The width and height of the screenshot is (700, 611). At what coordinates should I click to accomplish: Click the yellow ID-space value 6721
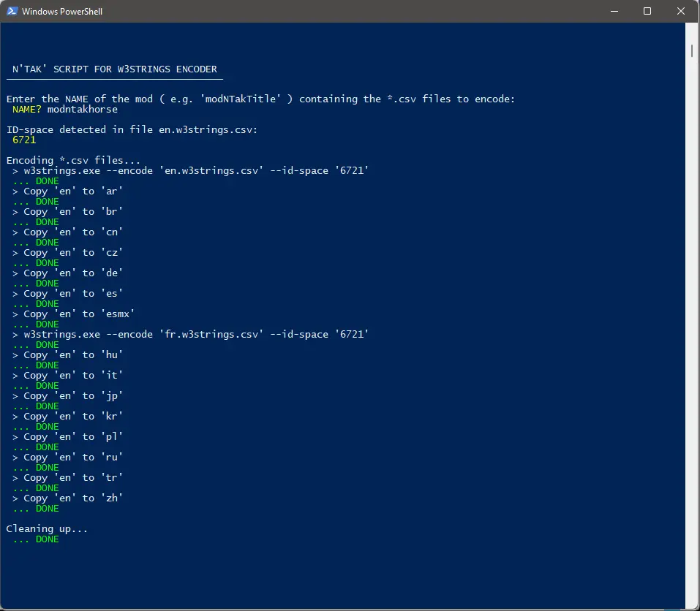[x=24, y=140]
